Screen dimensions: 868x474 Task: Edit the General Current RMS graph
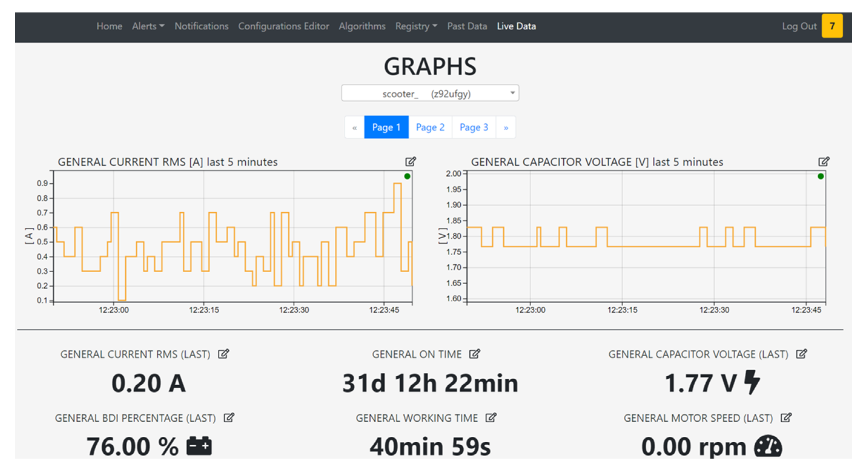coord(410,162)
